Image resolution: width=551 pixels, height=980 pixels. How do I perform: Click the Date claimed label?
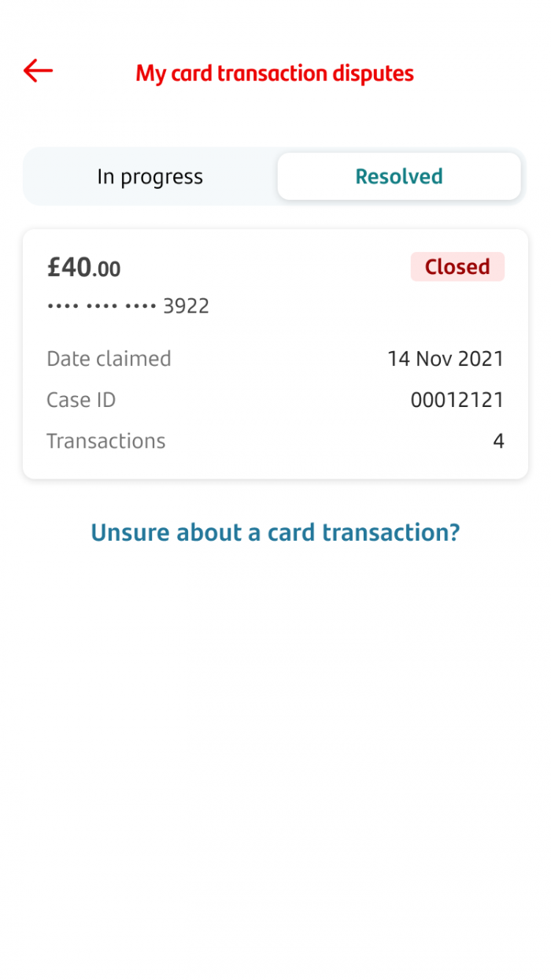(x=109, y=359)
